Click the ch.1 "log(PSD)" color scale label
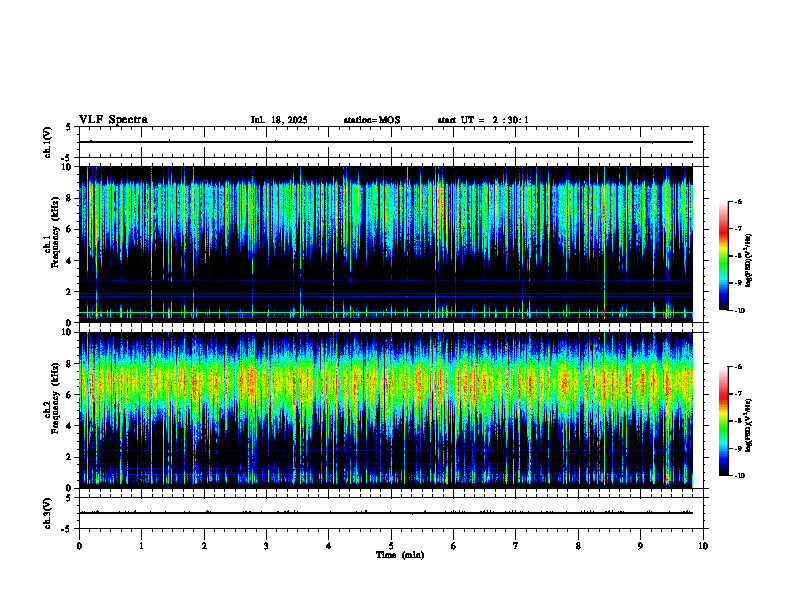The width and height of the screenshot is (792, 612). click(749, 261)
